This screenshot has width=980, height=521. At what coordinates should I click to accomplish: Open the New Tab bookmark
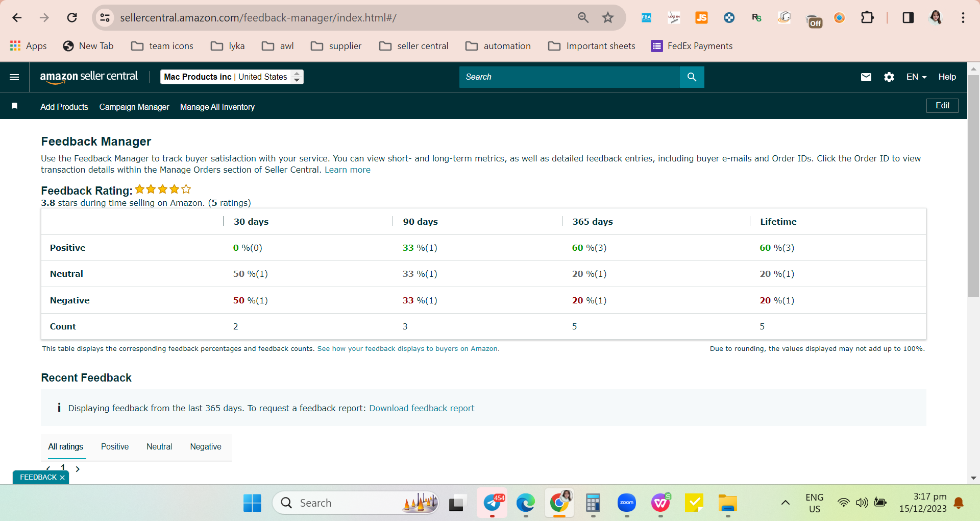click(88, 46)
